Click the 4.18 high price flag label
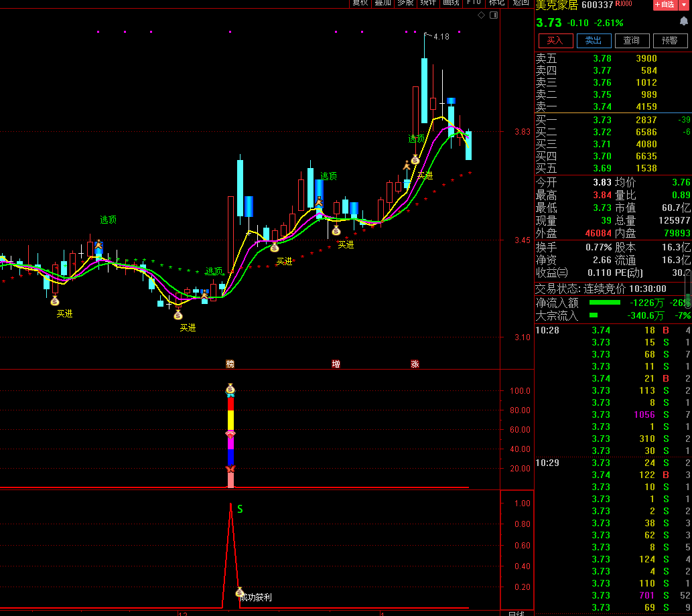This screenshot has height=616, width=692. pos(441,37)
